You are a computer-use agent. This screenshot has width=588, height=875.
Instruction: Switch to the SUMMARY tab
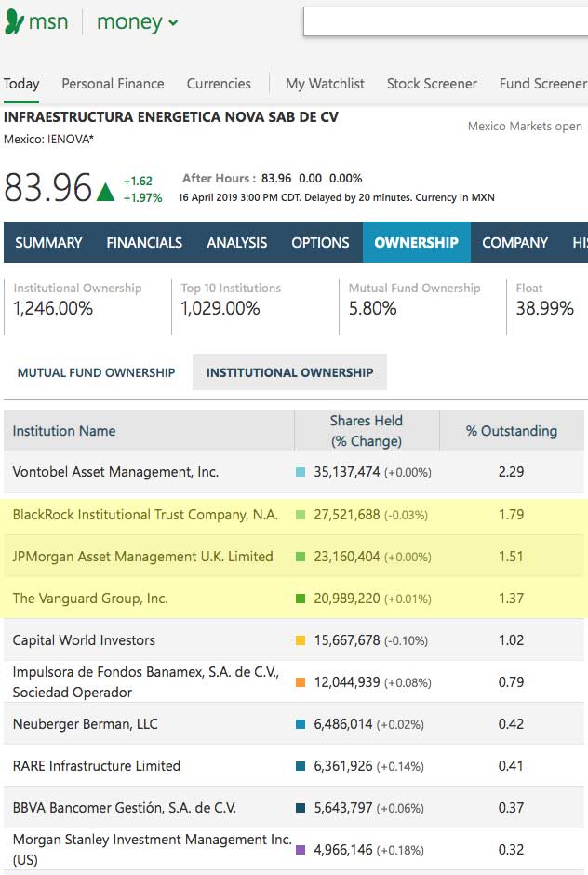[x=48, y=242]
